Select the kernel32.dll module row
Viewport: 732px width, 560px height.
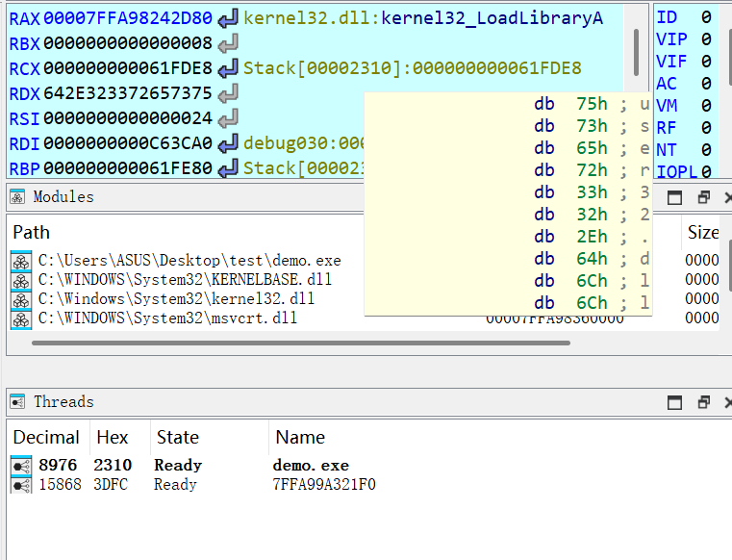pyautogui.click(x=176, y=299)
